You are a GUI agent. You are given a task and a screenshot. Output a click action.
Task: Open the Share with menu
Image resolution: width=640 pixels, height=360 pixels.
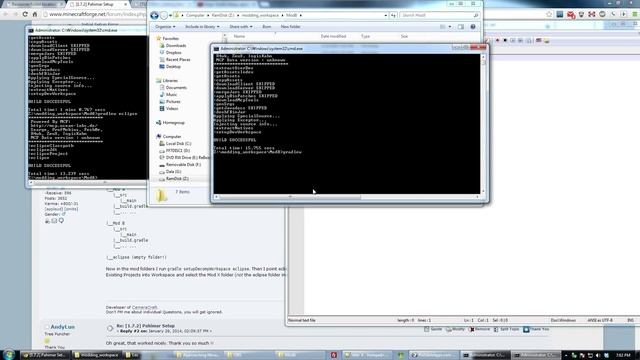pos(240,27)
